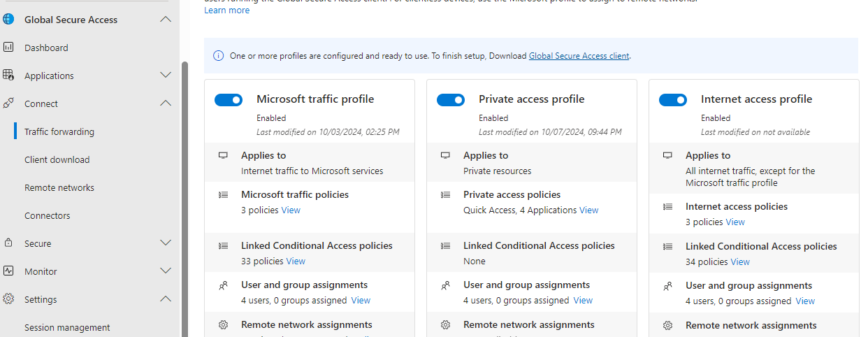Click gear icon for Internet profile Remote network assignments

(667, 326)
